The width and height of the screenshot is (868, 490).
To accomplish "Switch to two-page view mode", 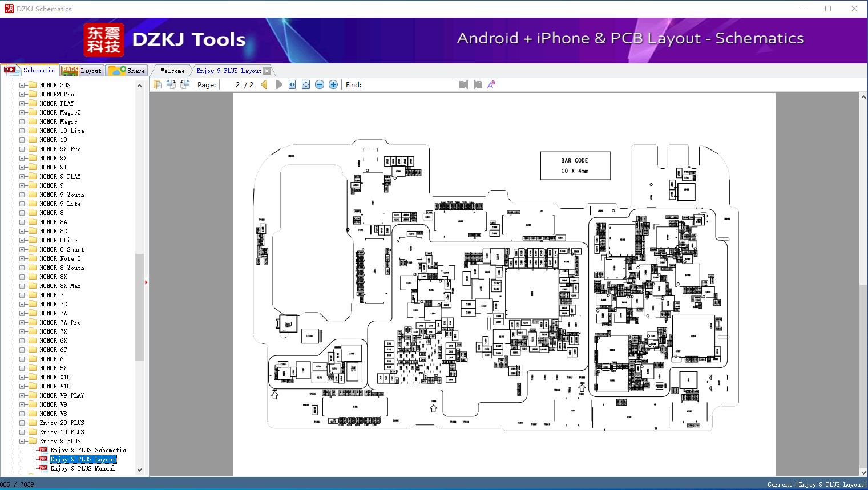I will 171,84.
